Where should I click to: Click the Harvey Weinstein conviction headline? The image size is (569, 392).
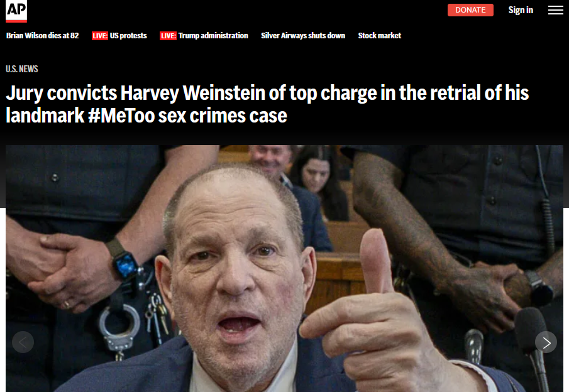click(267, 104)
